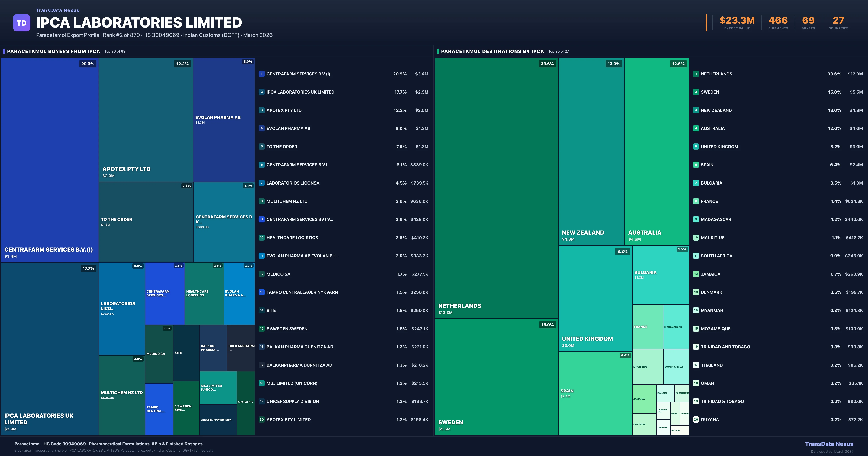Screen dimensions: 868x456
Task: Click rank 1 badge beside NETHERLANDS
Action: point(696,74)
